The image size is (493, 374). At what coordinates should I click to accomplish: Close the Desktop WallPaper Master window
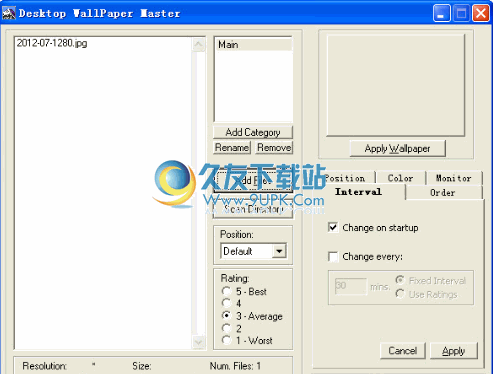click(481, 14)
